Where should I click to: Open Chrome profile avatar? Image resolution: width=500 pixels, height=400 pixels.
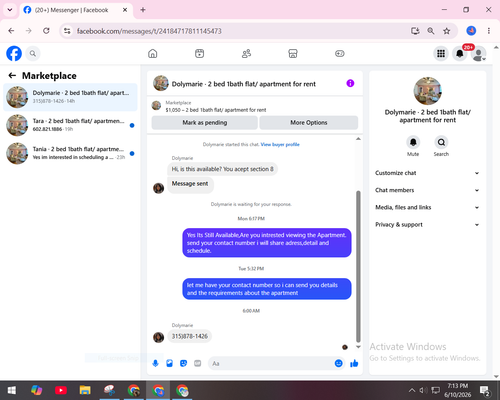pyautogui.click(x=471, y=31)
